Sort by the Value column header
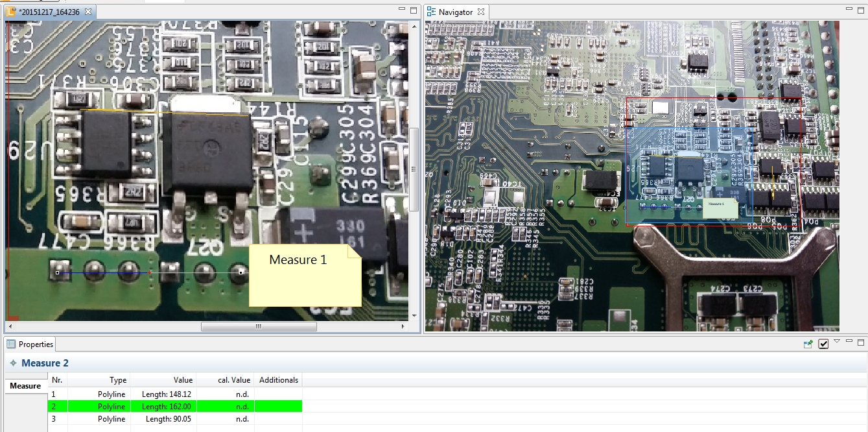The image size is (868, 432). [163, 380]
